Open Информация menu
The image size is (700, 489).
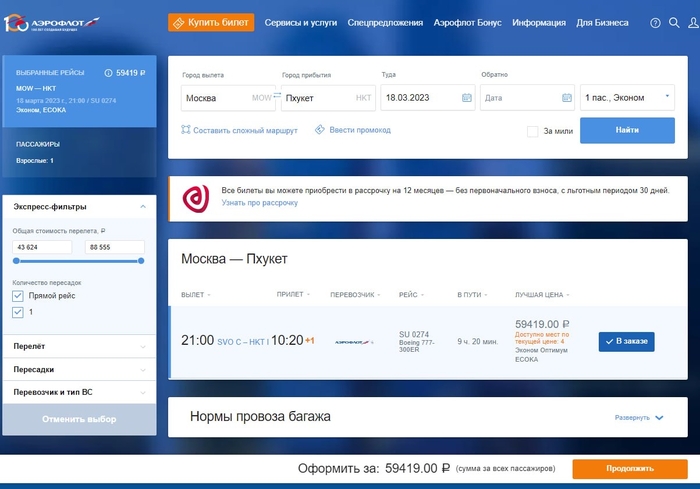[x=539, y=23]
